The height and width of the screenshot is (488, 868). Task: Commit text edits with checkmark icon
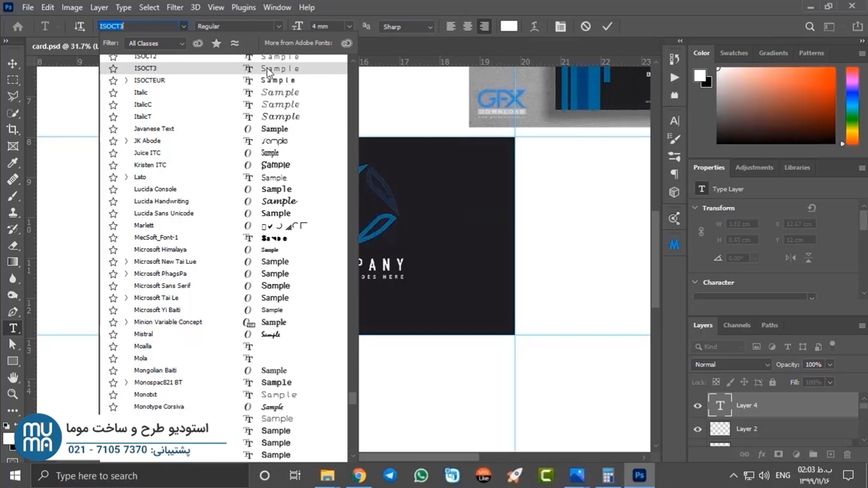tap(607, 26)
